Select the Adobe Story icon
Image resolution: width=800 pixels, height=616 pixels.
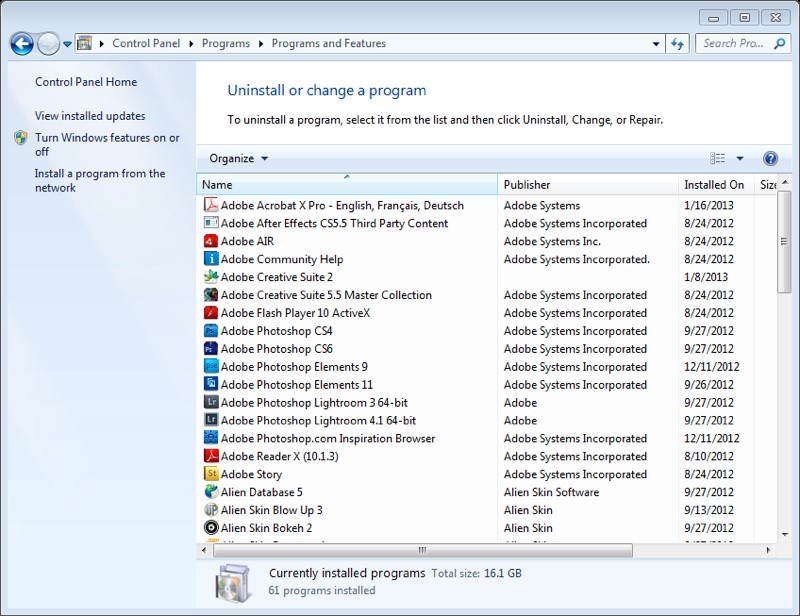coord(211,475)
